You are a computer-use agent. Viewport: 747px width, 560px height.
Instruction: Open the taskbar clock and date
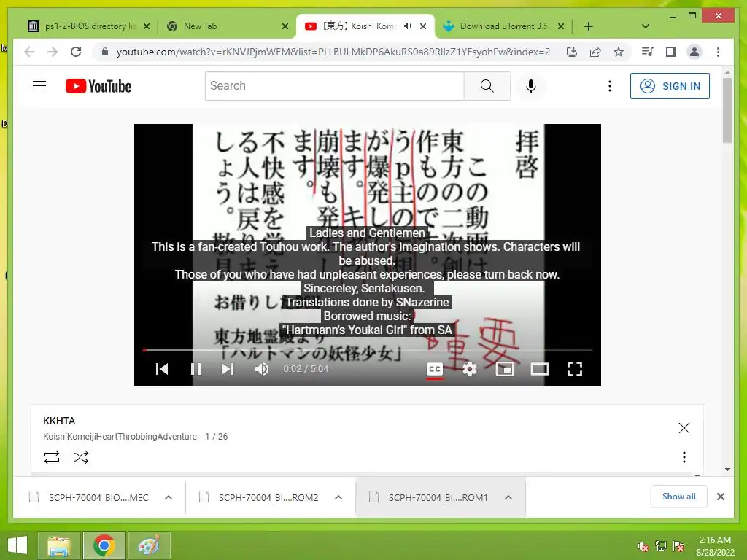click(x=715, y=546)
